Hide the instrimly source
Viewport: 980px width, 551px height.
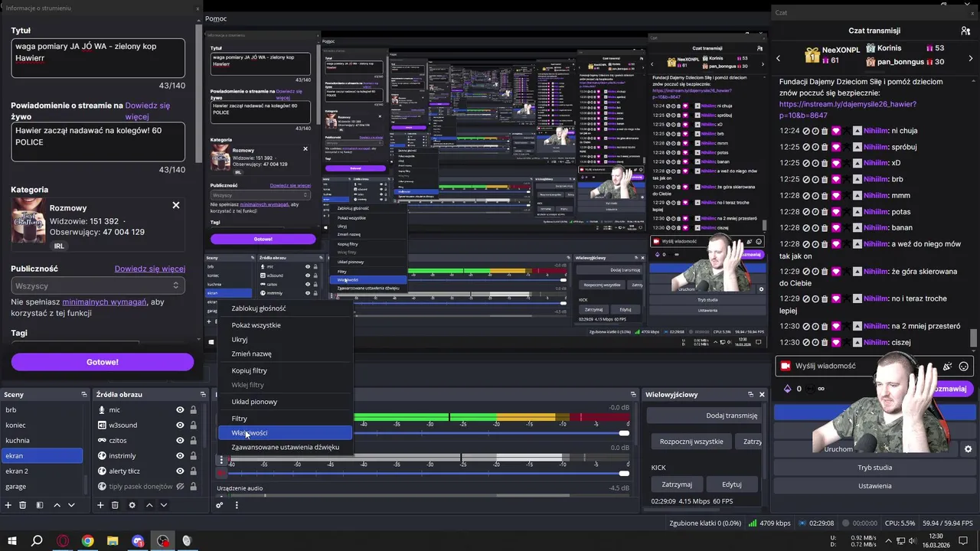tap(180, 455)
